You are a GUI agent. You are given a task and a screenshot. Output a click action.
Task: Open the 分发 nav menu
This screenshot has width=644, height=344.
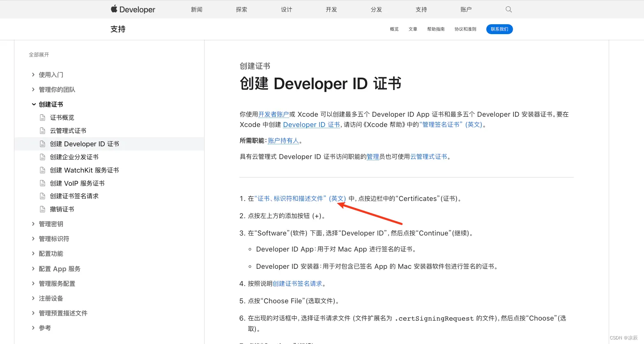[376, 9]
